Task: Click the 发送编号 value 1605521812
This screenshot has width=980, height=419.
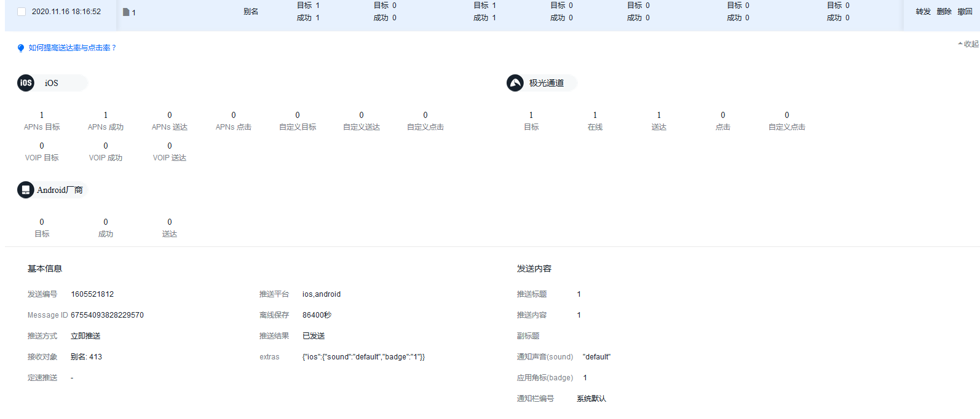Action: click(x=92, y=294)
